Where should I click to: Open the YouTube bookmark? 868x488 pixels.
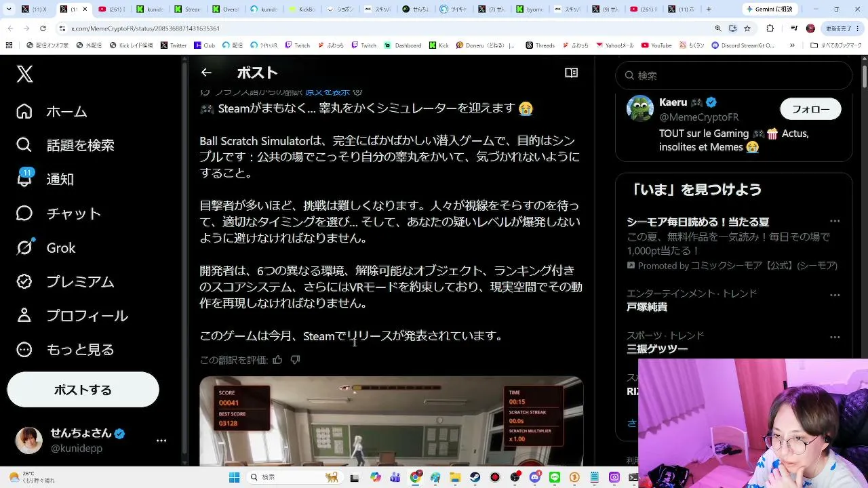(656, 45)
